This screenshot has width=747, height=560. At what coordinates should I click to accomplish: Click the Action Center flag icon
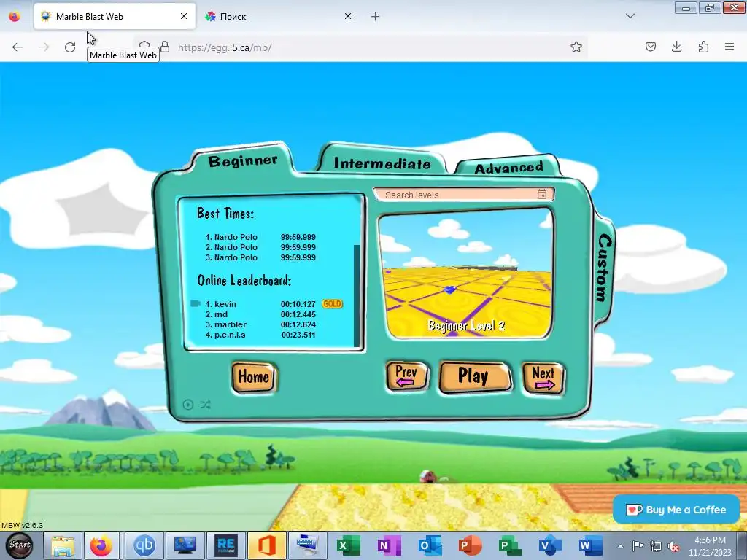coord(638,545)
